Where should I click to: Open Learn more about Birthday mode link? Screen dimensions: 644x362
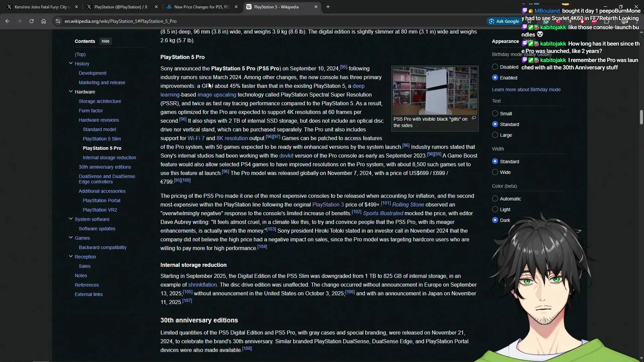[526, 89]
